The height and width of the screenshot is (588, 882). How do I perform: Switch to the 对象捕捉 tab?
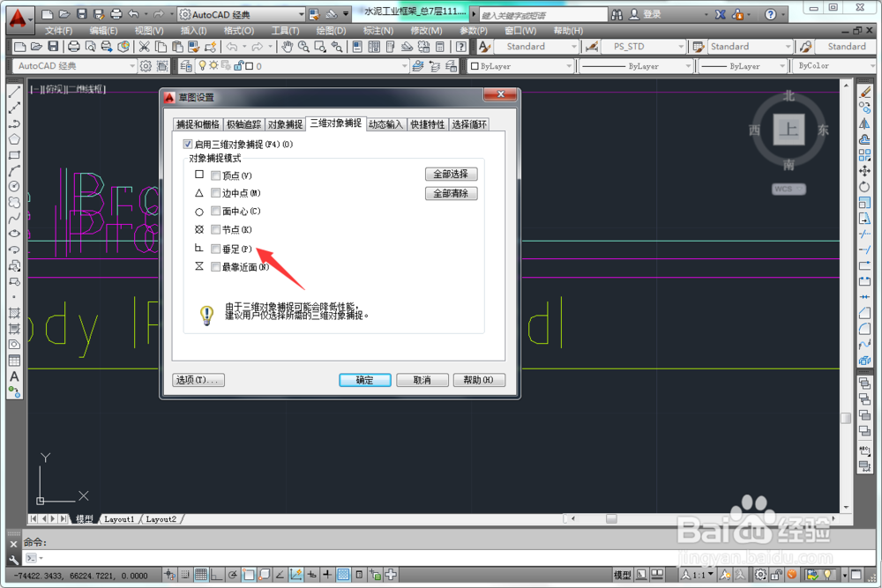pos(285,124)
